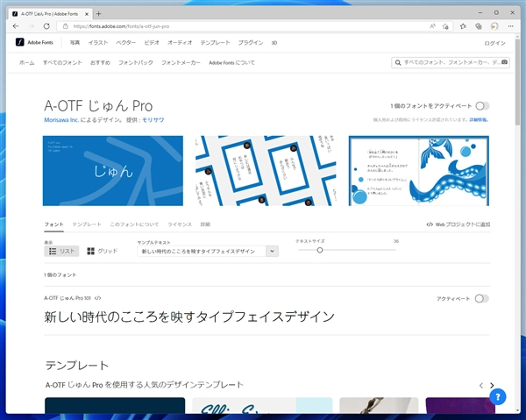Click the A-OTF じゅん Pro 101 font name

pyautogui.click(x=68, y=298)
